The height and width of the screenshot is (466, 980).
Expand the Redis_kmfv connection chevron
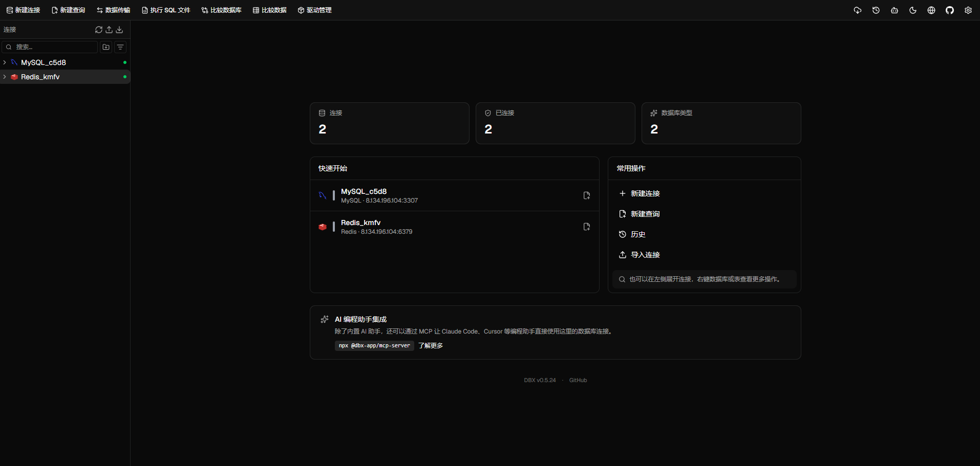[5, 77]
